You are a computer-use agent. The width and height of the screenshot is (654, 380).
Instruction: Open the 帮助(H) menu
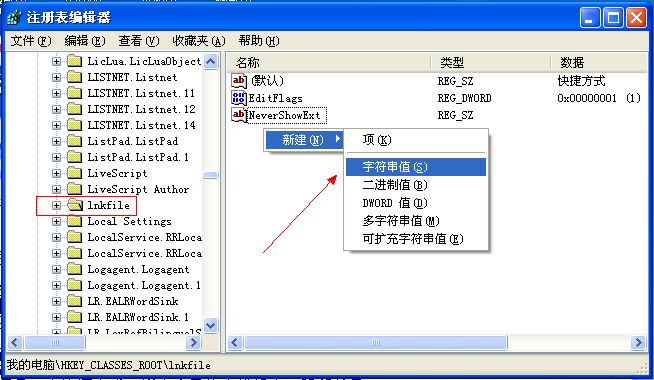(259, 41)
